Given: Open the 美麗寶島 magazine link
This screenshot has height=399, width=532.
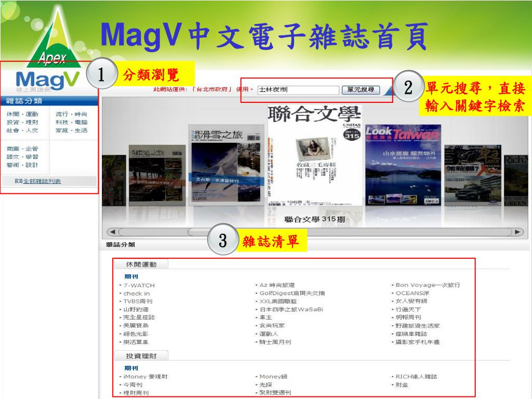Looking at the screenshot, I should pyautogui.click(x=136, y=325).
